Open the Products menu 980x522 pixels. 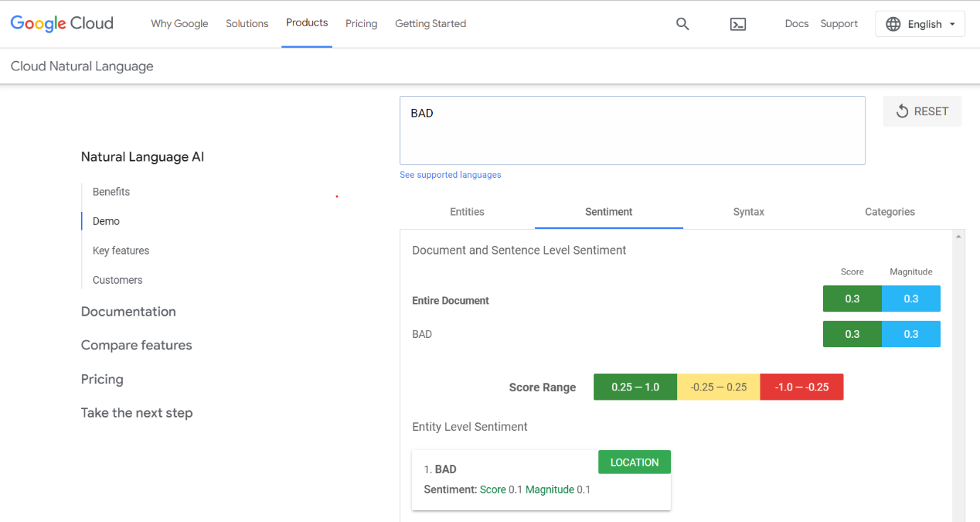pyautogui.click(x=306, y=23)
